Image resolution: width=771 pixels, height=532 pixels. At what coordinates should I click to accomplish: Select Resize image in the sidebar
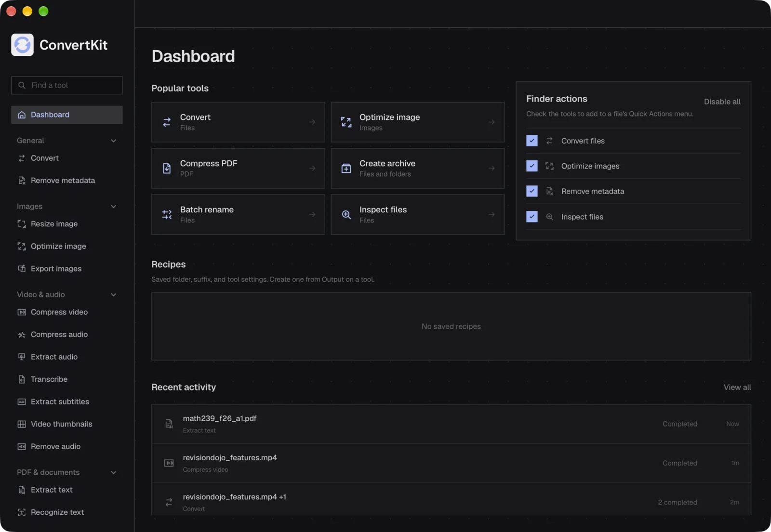click(x=66, y=224)
